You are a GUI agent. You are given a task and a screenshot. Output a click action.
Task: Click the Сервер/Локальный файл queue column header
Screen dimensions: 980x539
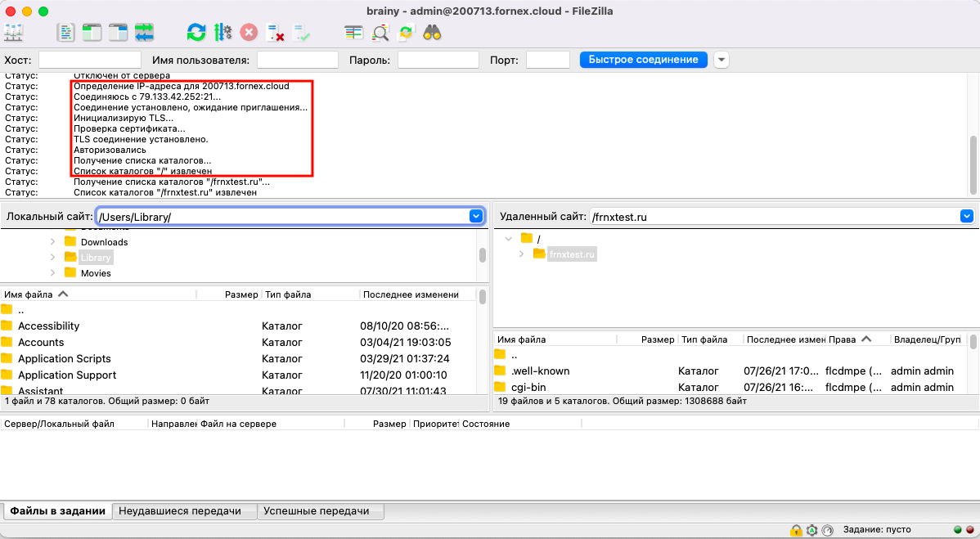[74, 424]
